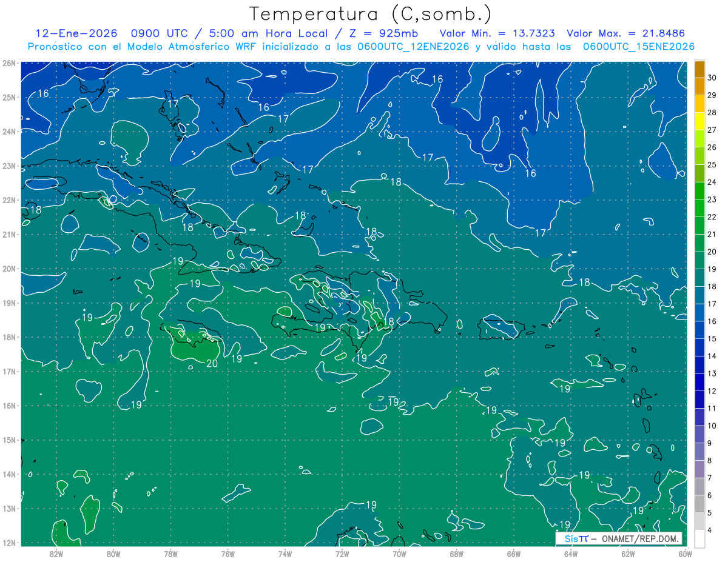Click the "12N" latitude axis label
Image resolution: width=728 pixels, height=562 pixels.
(x=8, y=543)
